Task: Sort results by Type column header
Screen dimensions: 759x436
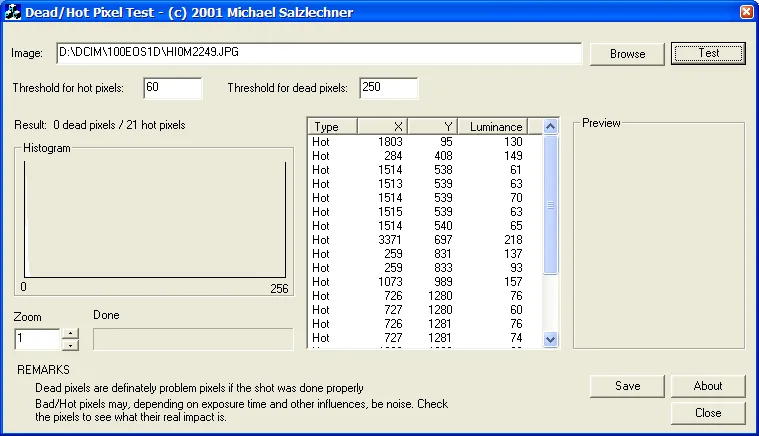Action: (x=331, y=127)
